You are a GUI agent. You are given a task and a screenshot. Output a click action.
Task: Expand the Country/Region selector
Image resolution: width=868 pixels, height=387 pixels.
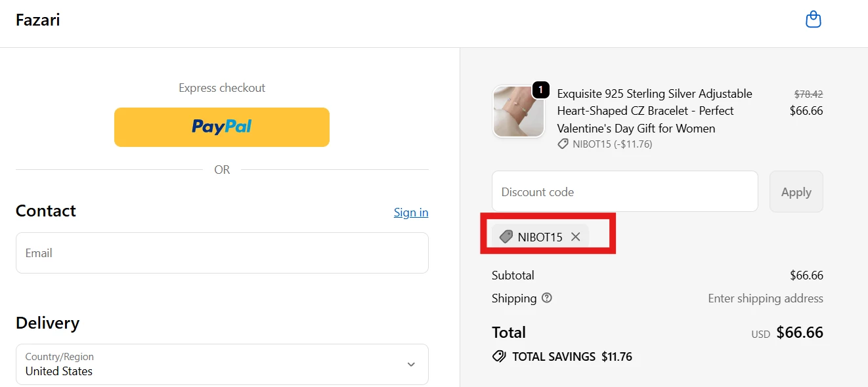coord(222,364)
